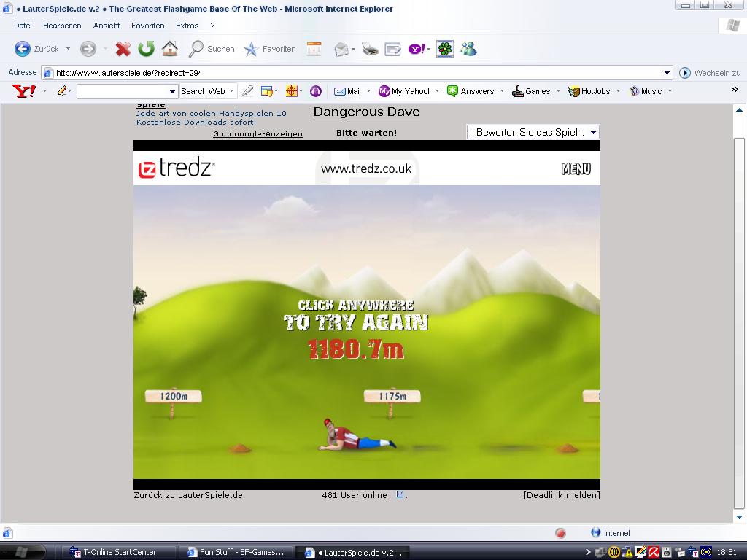Click the tredz logo in game header
The width and height of the screenshot is (747, 560).
tap(177, 168)
